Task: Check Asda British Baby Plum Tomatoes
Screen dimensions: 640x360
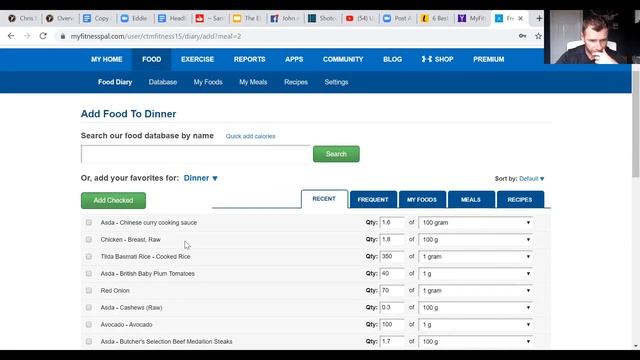Action: 89,273
